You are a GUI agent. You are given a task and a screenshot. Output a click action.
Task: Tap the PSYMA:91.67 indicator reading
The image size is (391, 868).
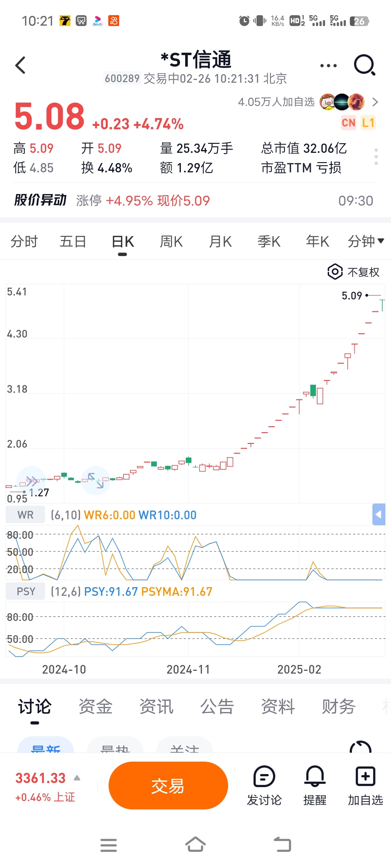177,591
